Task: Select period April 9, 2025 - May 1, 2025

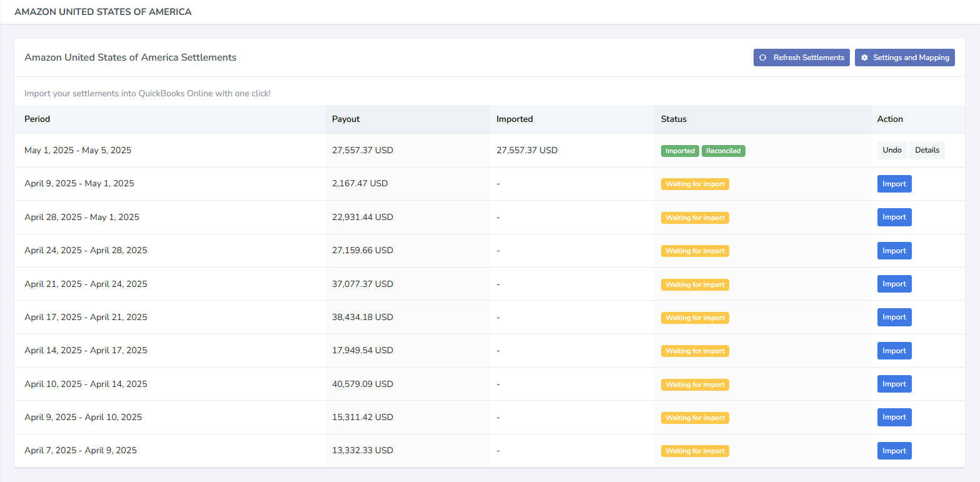Action: point(79,184)
